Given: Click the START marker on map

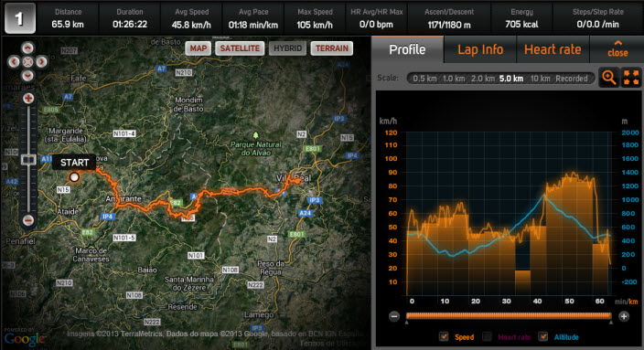Looking at the screenshot, I should click(74, 177).
